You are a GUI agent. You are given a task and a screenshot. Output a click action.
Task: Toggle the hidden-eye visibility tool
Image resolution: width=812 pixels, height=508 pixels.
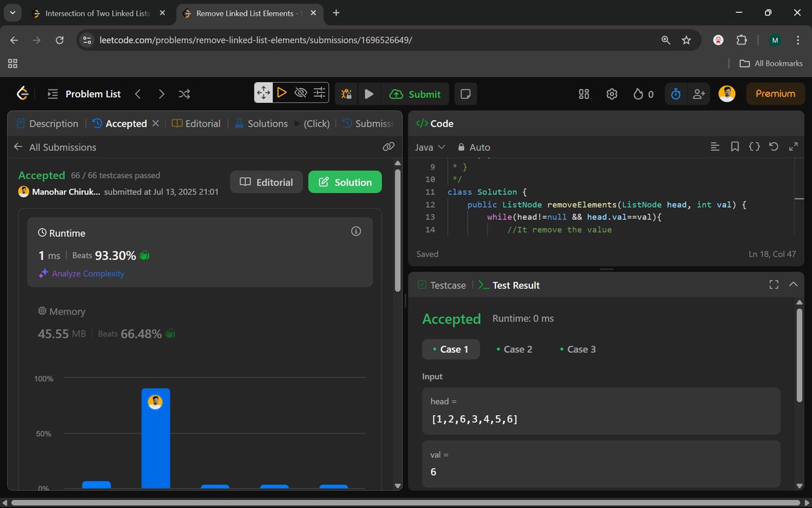(x=301, y=93)
